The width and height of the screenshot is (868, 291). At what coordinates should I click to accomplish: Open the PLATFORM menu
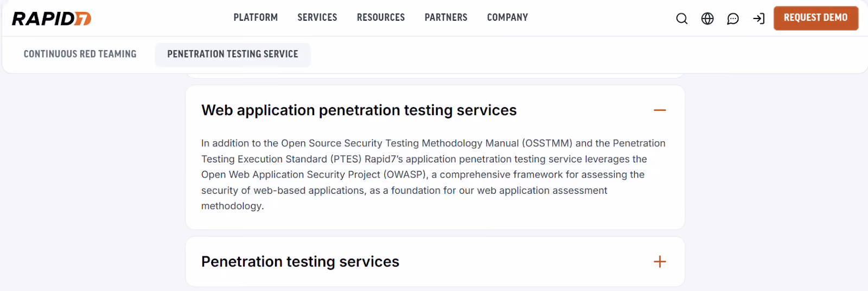pyautogui.click(x=256, y=17)
